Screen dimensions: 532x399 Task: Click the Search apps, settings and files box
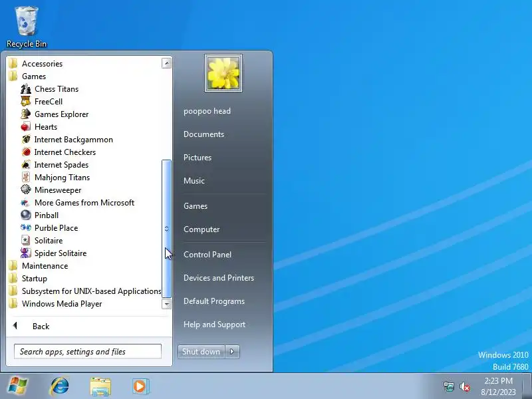(88, 352)
